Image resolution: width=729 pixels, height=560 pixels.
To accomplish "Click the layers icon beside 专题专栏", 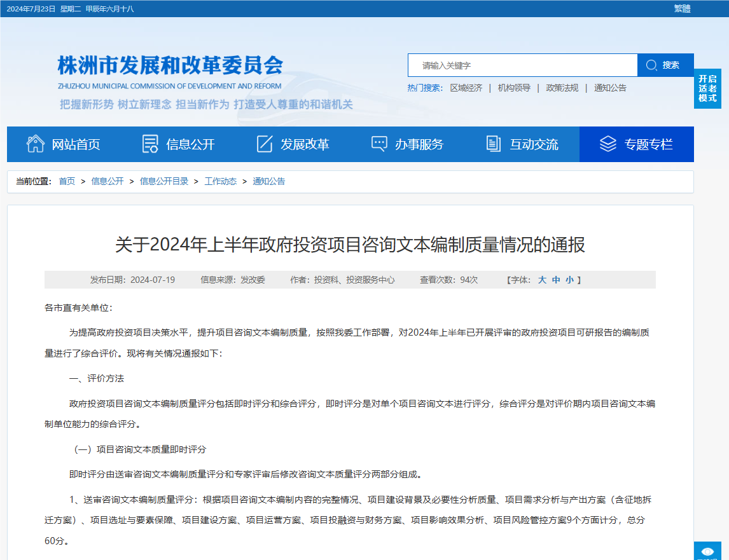I will pos(608,144).
